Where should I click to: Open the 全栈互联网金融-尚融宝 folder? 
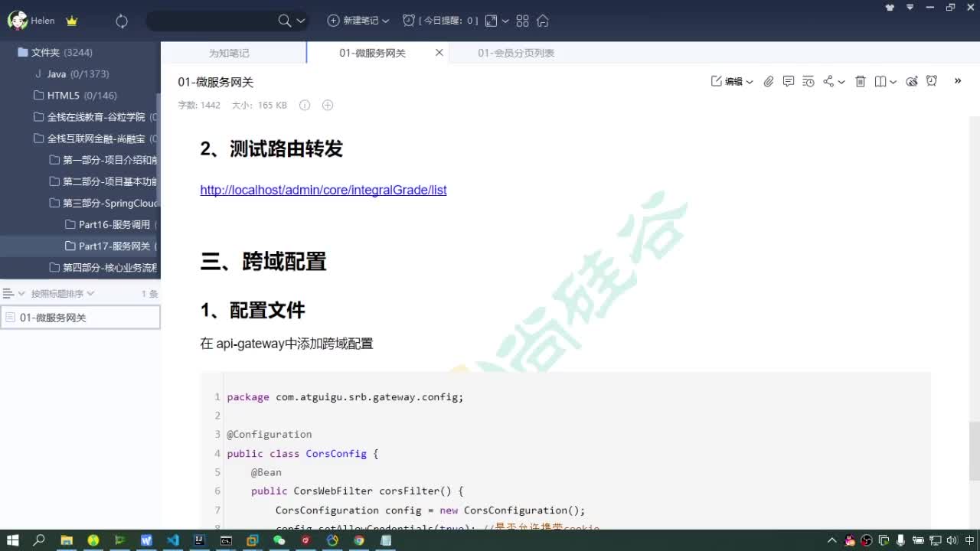[x=96, y=139]
